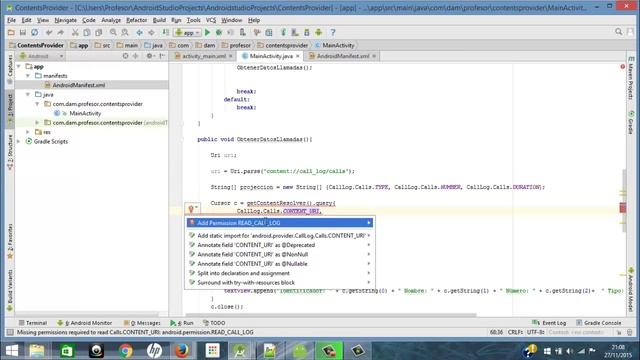
Task: Debug app with bug icon
Action: tap(219, 32)
